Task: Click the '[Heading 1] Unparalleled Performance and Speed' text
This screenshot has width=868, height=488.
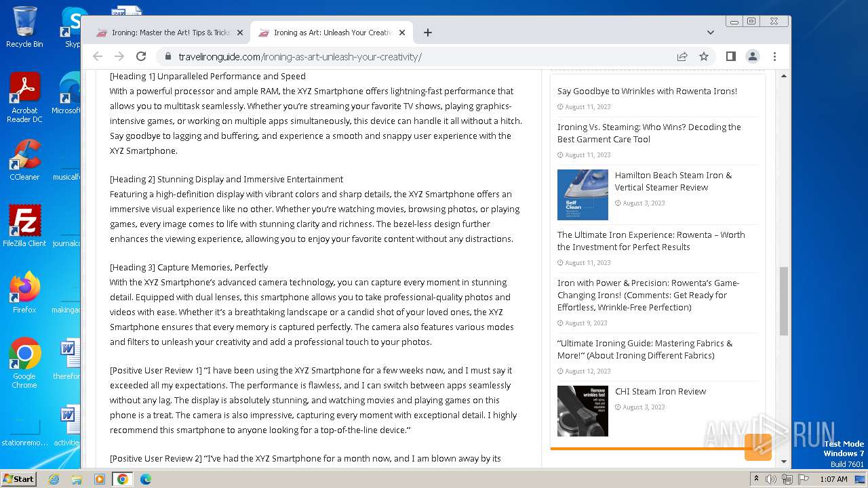Action: [208, 76]
